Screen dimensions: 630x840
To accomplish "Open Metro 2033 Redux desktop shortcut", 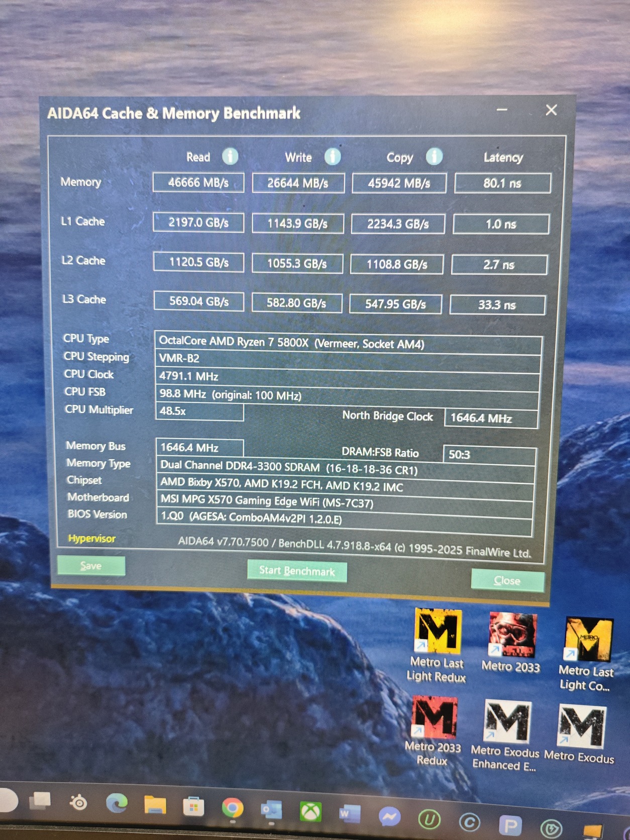I will 433,731.
